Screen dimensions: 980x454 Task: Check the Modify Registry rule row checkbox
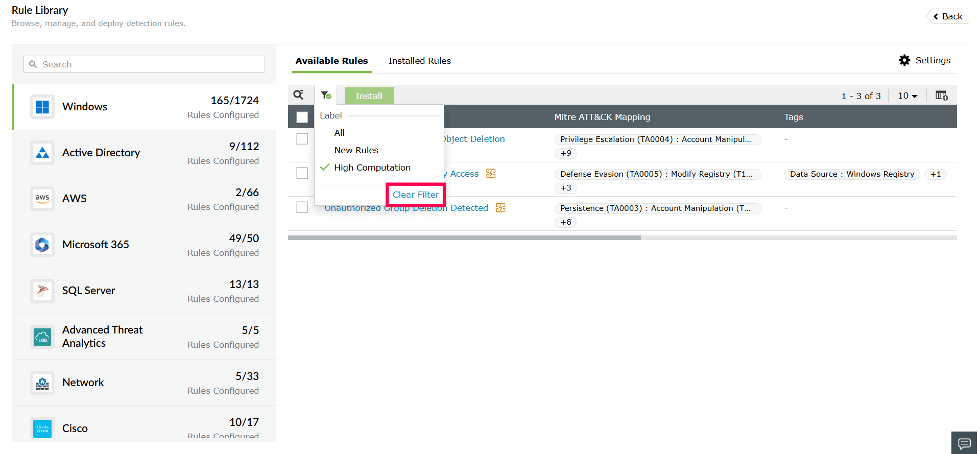(302, 173)
